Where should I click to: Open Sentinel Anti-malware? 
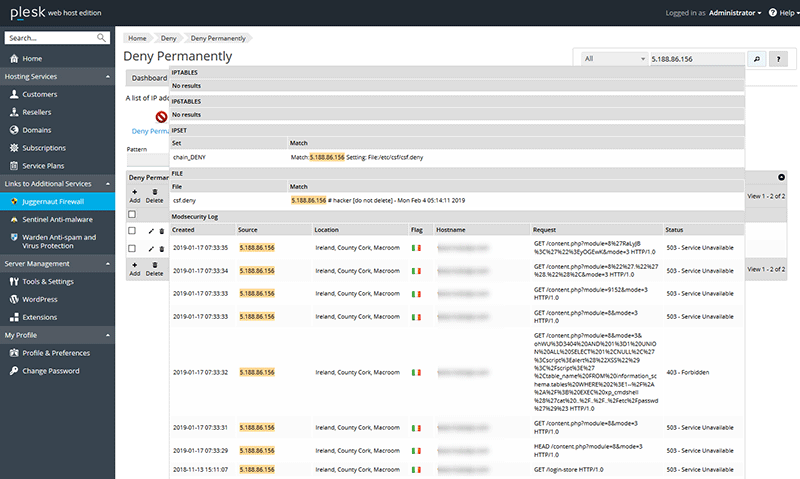[x=57, y=219]
